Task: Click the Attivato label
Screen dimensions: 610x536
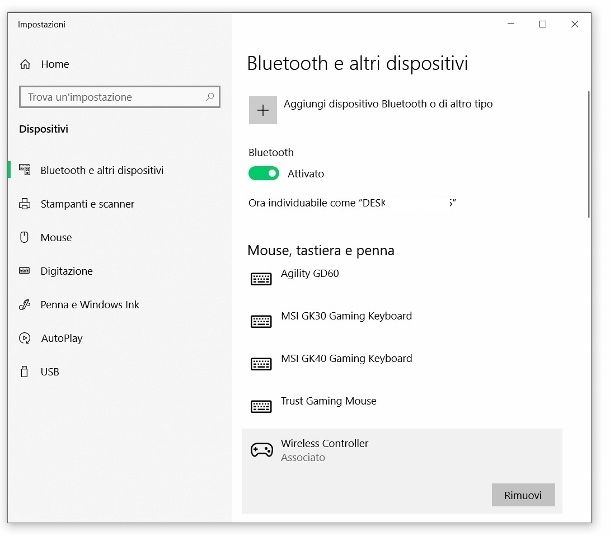Action: point(306,173)
